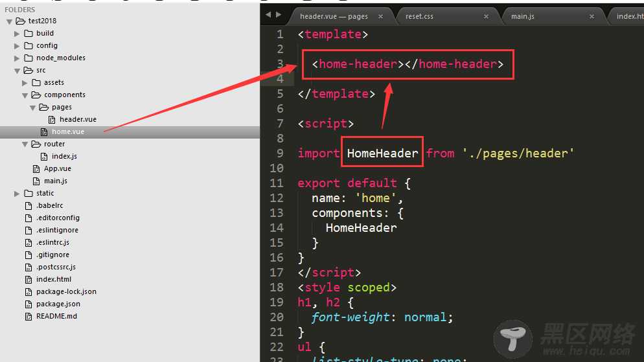Screen dimensions: 644x362
Task: Open package.json from the sidebar
Action: [58, 304]
